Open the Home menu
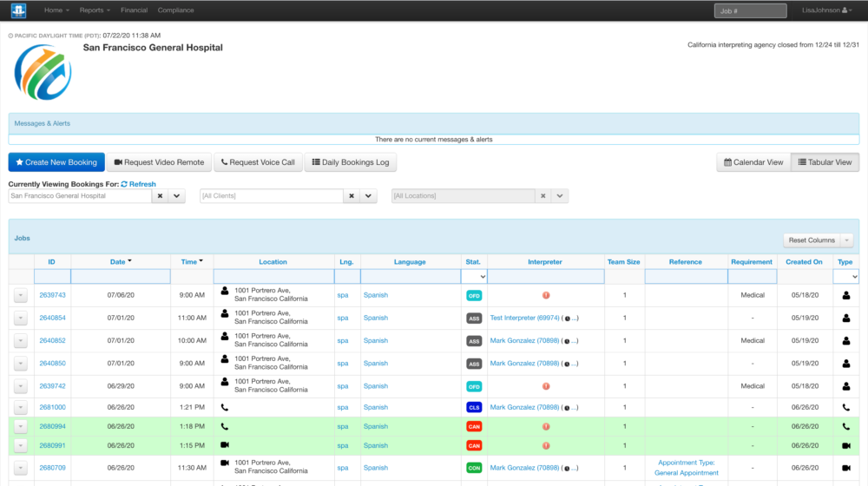This screenshot has width=868, height=486. (x=56, y=10)
